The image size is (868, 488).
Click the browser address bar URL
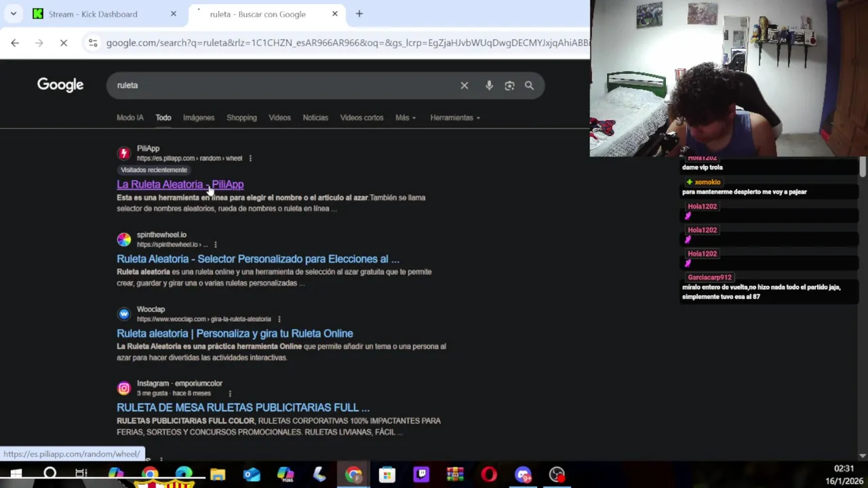point(347,43)
